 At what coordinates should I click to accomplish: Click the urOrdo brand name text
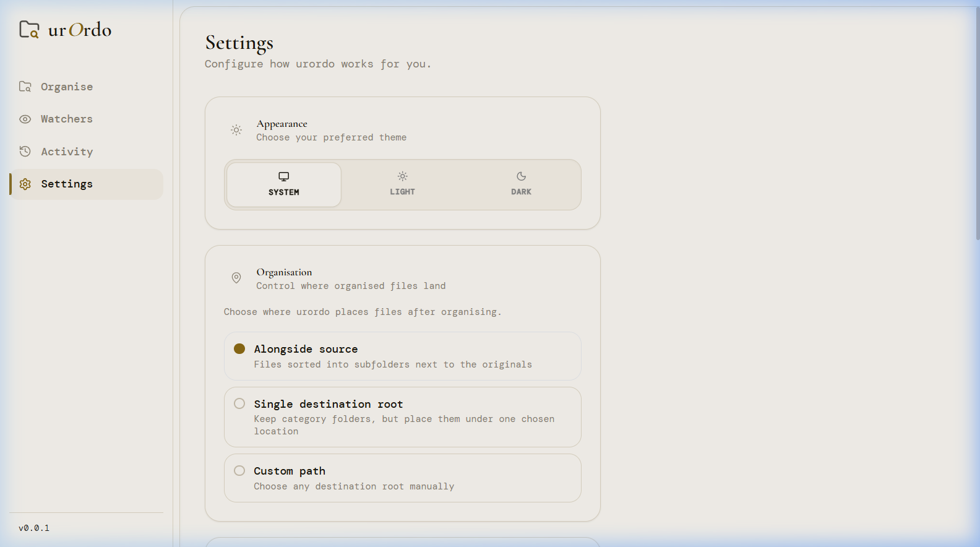pos(80,30)
